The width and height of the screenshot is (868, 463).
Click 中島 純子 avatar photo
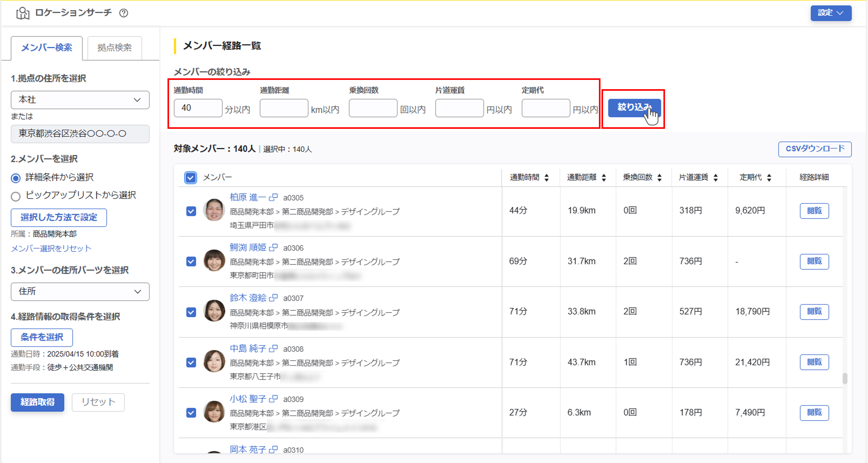(x=214, y=361)
